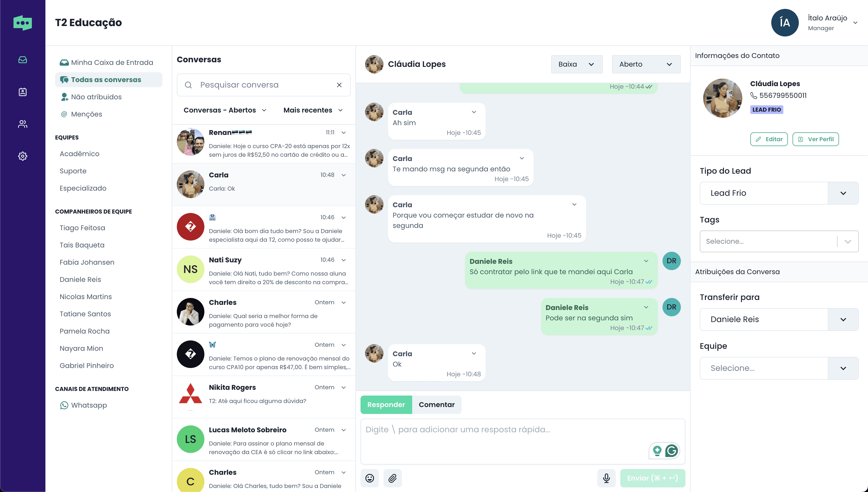Switch to the Comentar tab
Image resolution: width=868 pixels, height=492 pixels.
(437, 404)
